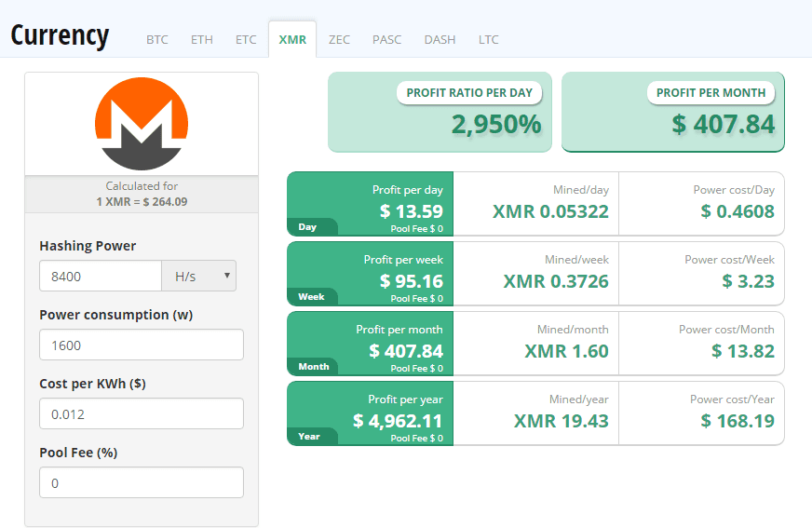Screen dimensions: 812x528
Task: Click the Cost per KWh input
Action: pos(142,413)
